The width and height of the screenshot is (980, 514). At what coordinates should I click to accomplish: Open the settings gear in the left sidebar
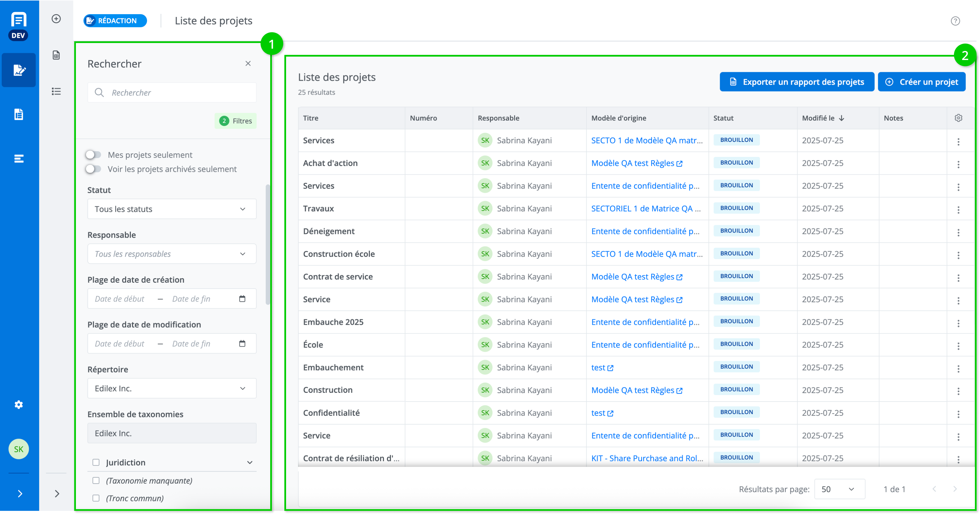point(19,404)
